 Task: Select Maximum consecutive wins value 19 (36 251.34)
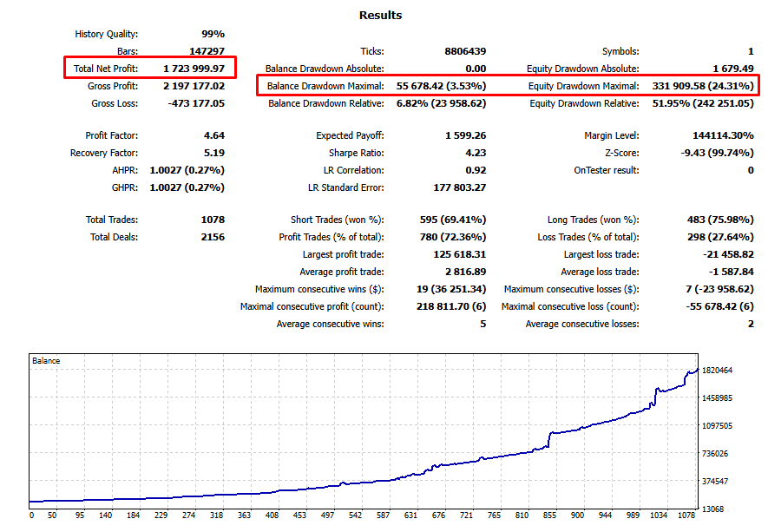[451, 289]
